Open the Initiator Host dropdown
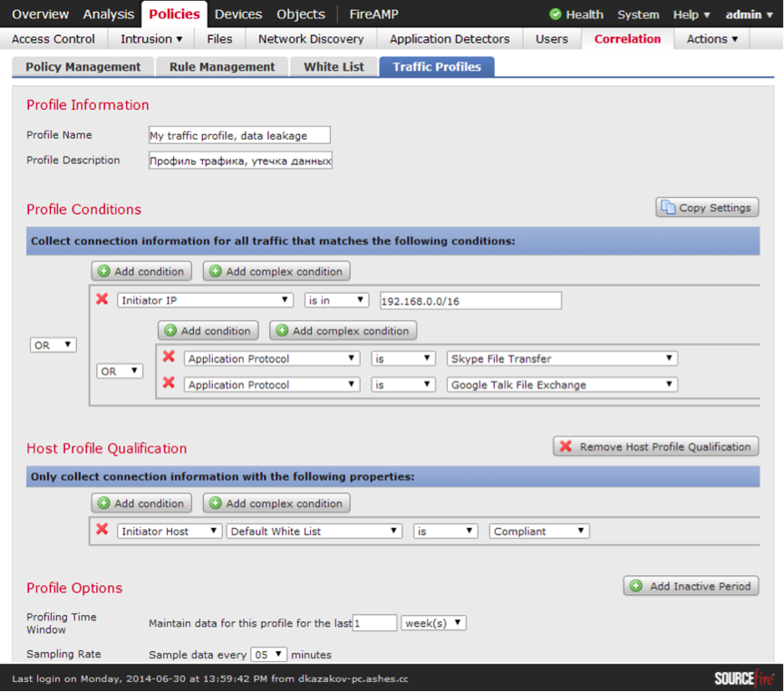The width and height of the screenshot is (784, 692). point(169,531)
